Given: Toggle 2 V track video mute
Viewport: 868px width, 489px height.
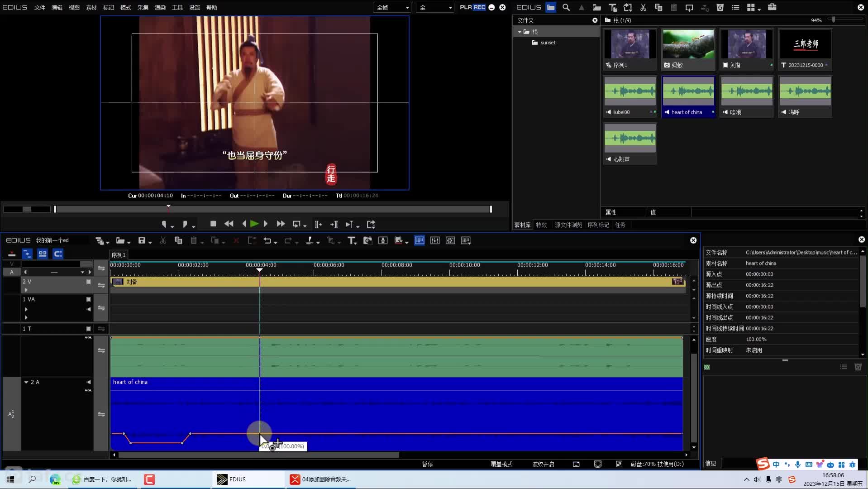Looking at the screenshot, I should click(x=88, y=282).
